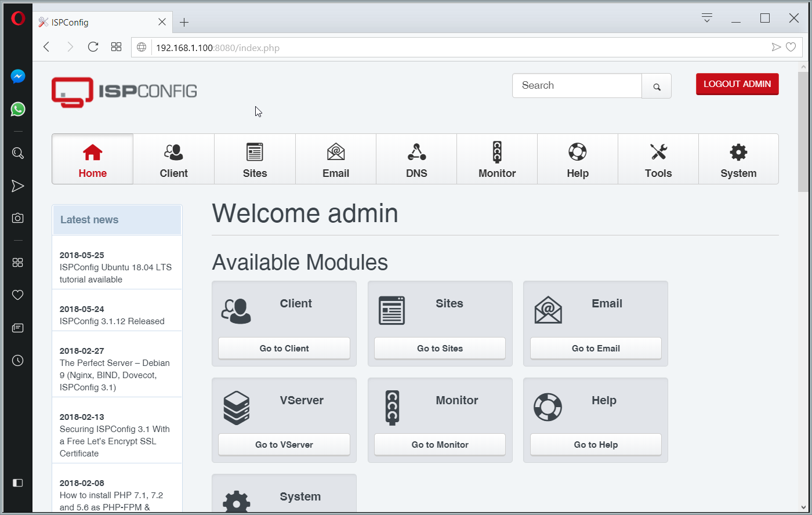812x515 pixels.
Task: Click the Email module envelope icon
Action: (x=548, y=310)
